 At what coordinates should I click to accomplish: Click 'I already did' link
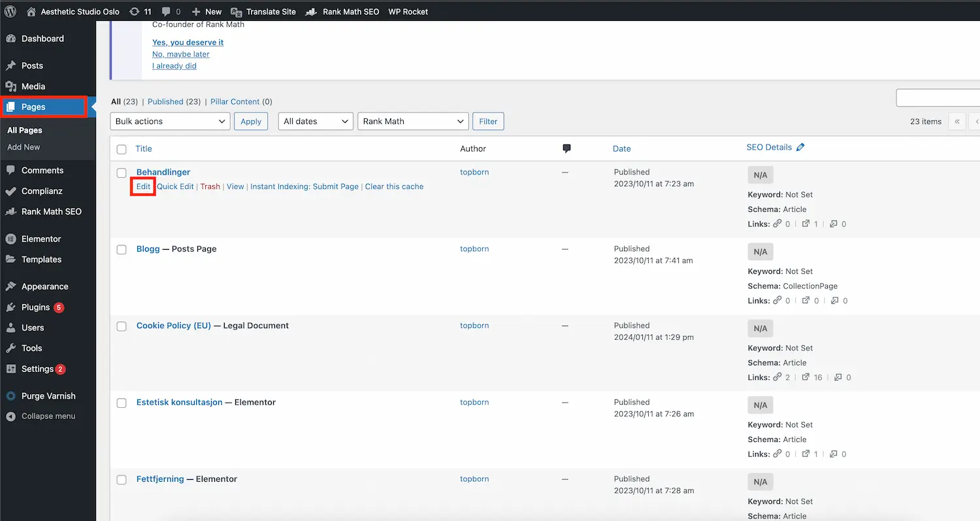click(174, 66)
